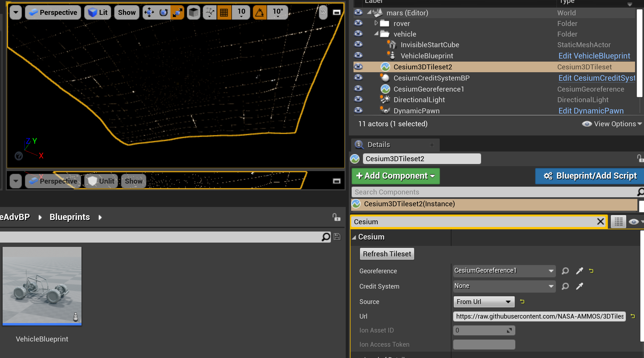Image resolution: width=644 pixels, height=358 pixels.
Task: Hide the rover folder
Action: (x=358, y=23)
